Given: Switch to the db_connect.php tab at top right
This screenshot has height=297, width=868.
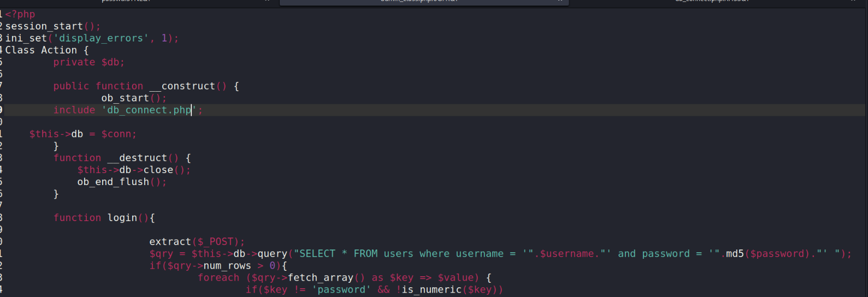Looking at the screenshot, I should (712, 2).
